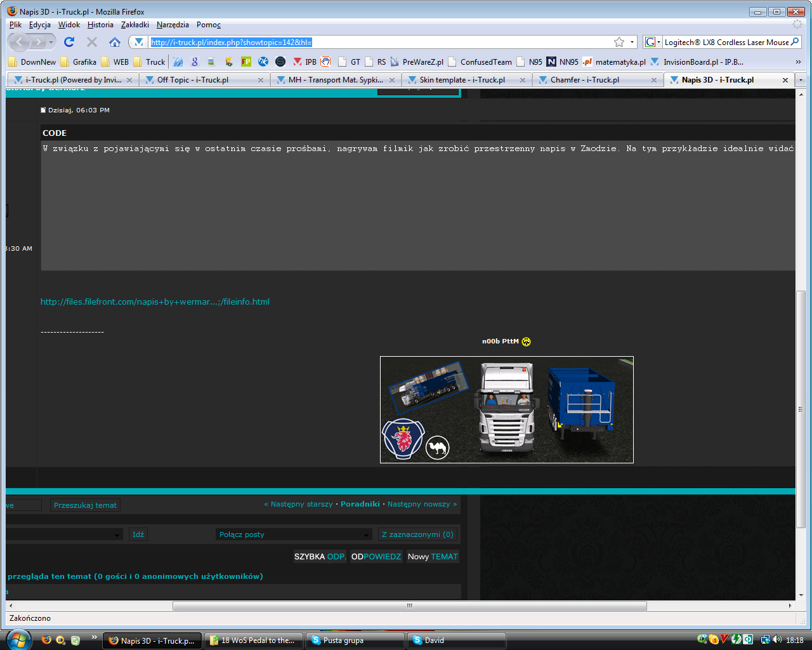Click the horizontal scrollbar thumb
The image size is (812, 650).
tap(409, 606)
